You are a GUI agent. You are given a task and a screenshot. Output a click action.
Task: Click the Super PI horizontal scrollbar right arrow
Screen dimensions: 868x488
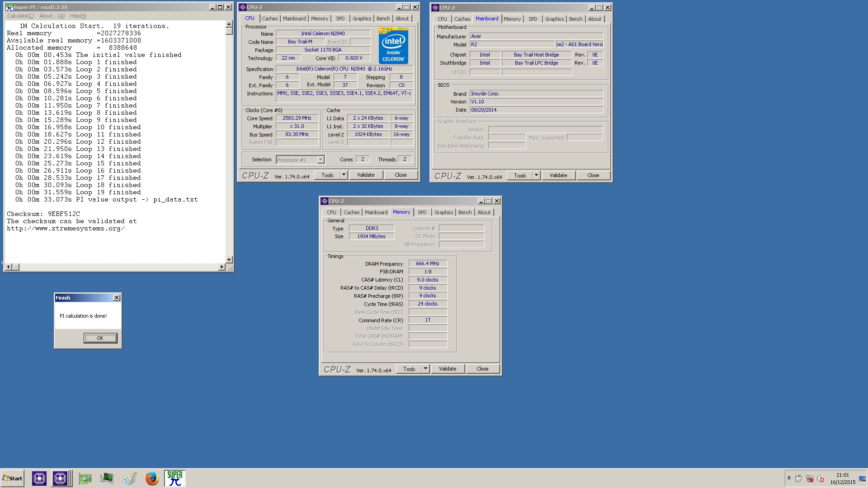click(x=222, y=267)
